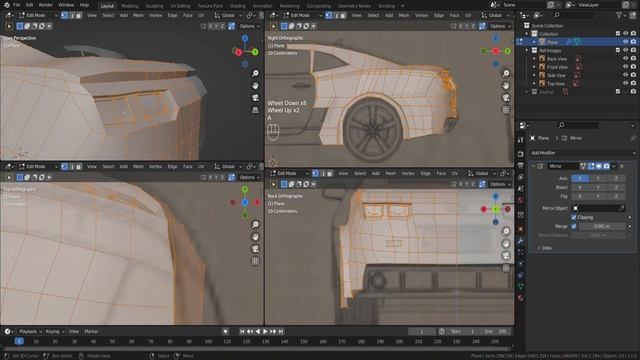Open Tool properties tab icon
640x360 pixels.
coord(521,140)
